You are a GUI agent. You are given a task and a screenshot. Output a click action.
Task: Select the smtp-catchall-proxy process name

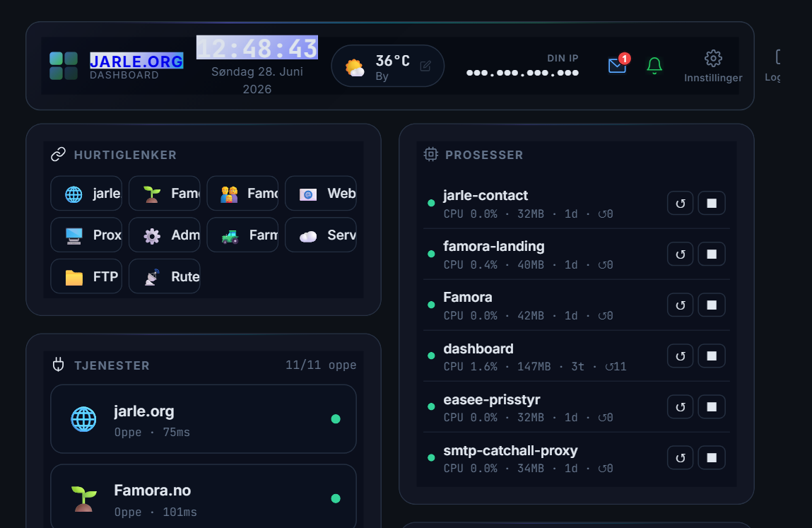coord(510,450)
